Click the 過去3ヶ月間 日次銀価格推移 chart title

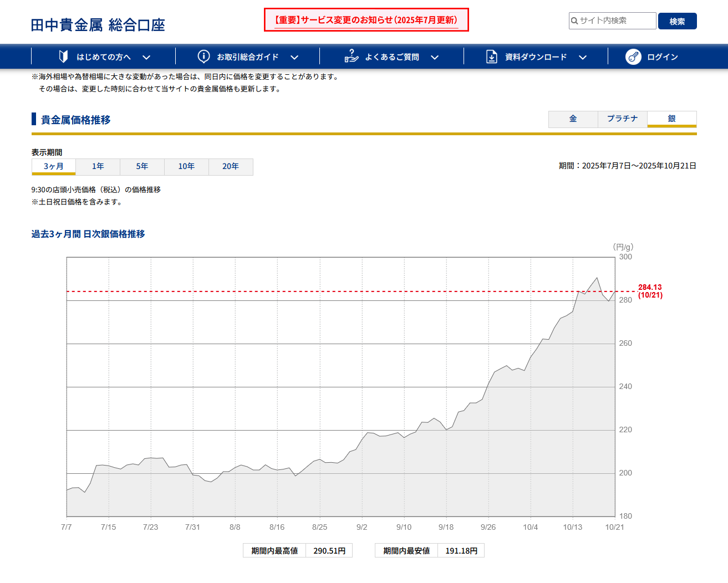(x=88, y=234)
